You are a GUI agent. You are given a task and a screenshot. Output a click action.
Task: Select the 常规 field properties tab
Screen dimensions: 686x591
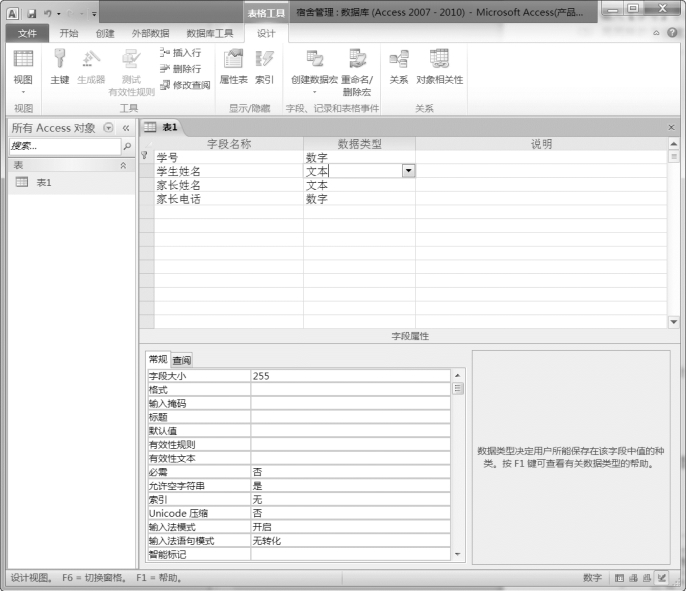(x=158, y=359)
